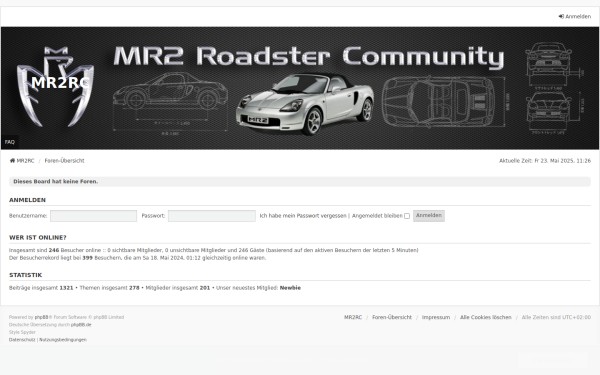Image resolution: width=600 pixels, height=375 pixels.
Task: Click the silver MR2 car photo
Action: coord(305,104)
